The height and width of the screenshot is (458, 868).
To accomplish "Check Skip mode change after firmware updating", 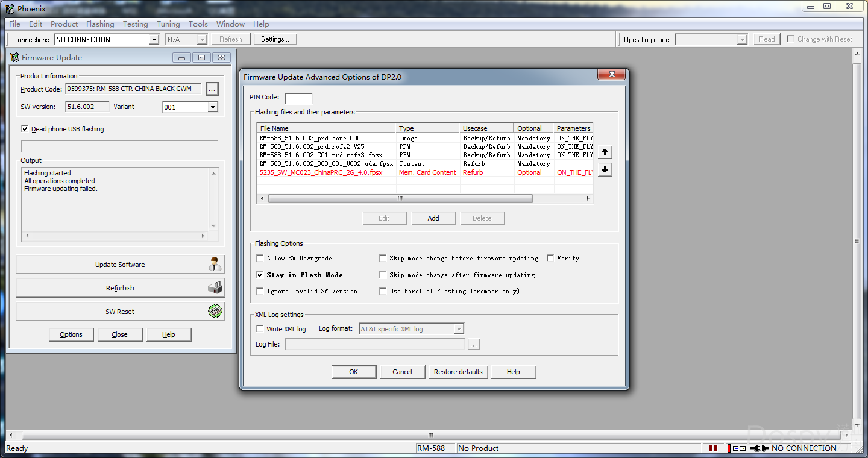I will [x=383, y=275].
